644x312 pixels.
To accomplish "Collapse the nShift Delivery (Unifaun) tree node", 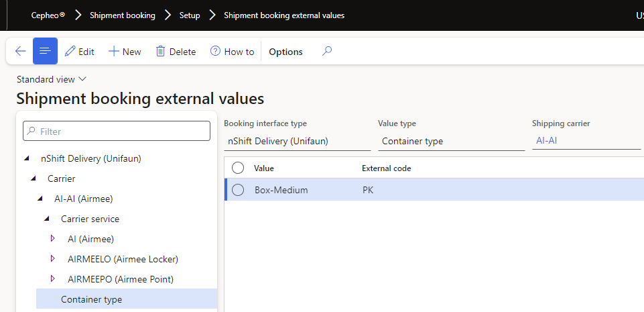I will click(x=27, y=159).
